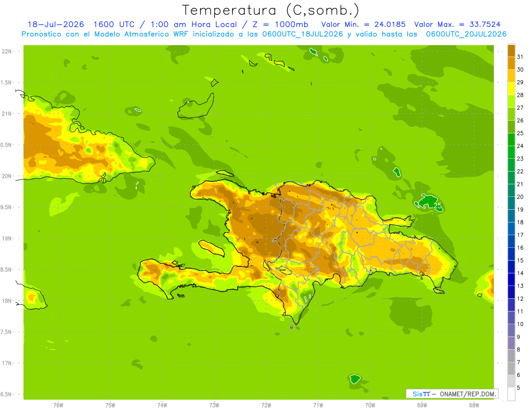Click the "18N" latitude label
Viewport: 532px width, 411px height.
(6, 301)
